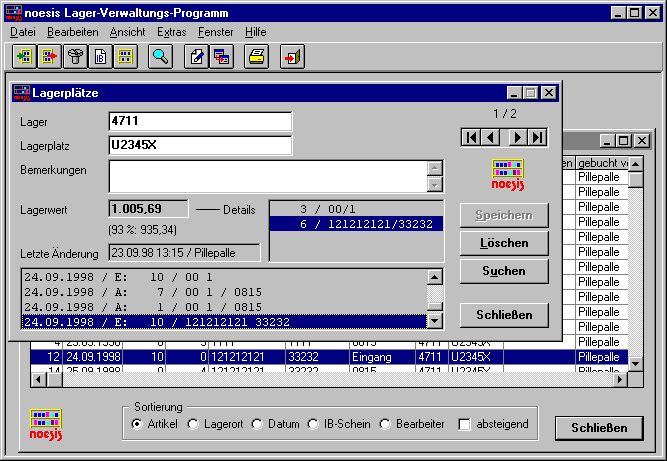Select history row 'E: 10 / 121212121 33232'

[224, 322]
